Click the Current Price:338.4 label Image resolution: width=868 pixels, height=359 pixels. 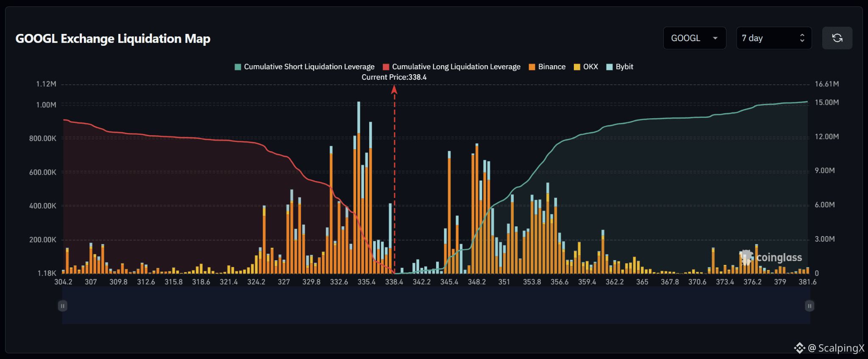coord(394,77)
